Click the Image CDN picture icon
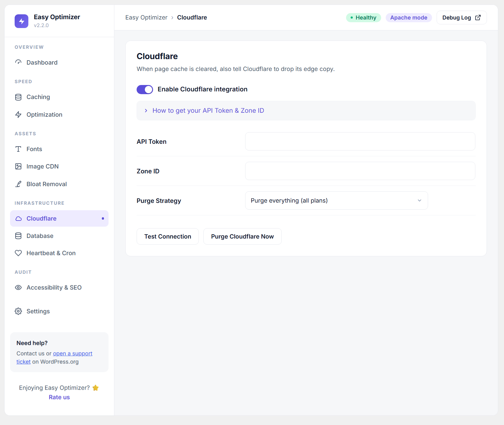 [x=18, y=166]
